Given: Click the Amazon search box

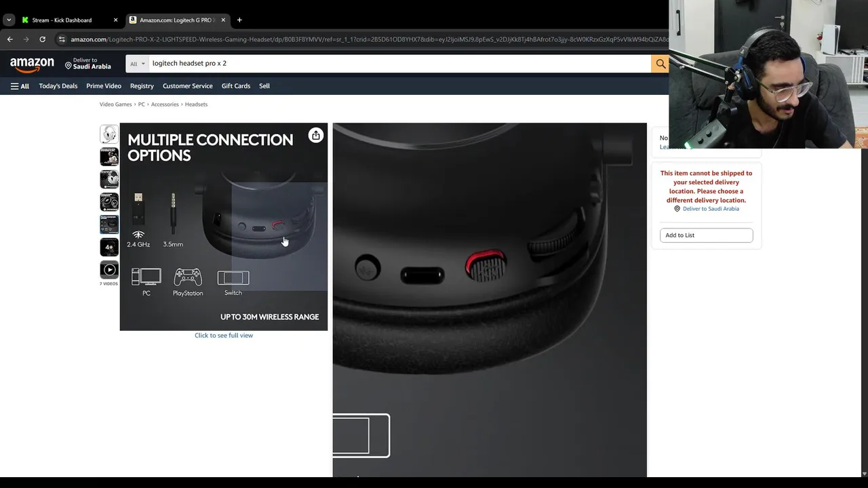Looking at the screenshot, I should tap(400, 64).
